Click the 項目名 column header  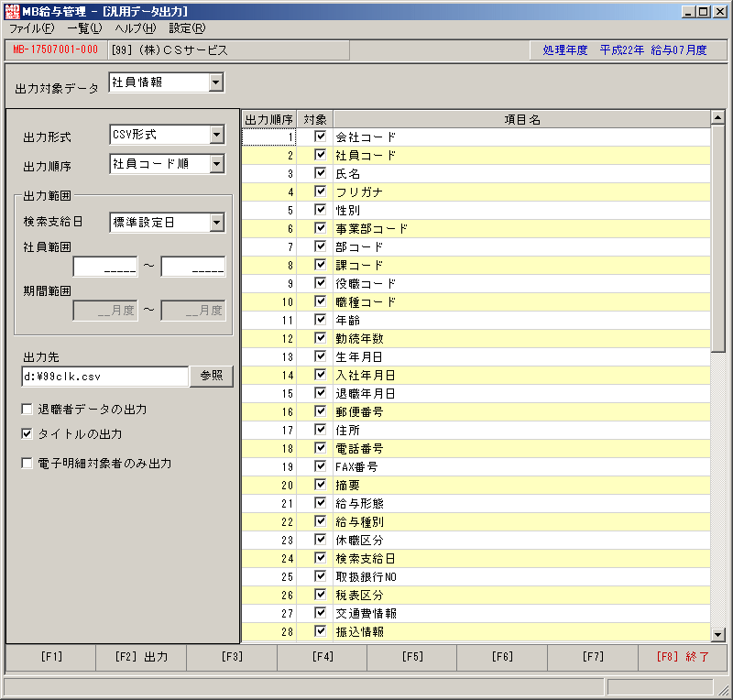[521, 120]
